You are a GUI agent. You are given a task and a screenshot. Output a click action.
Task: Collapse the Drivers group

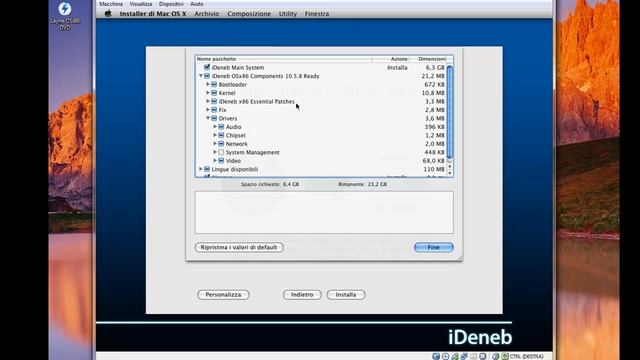tap(208, 118)
